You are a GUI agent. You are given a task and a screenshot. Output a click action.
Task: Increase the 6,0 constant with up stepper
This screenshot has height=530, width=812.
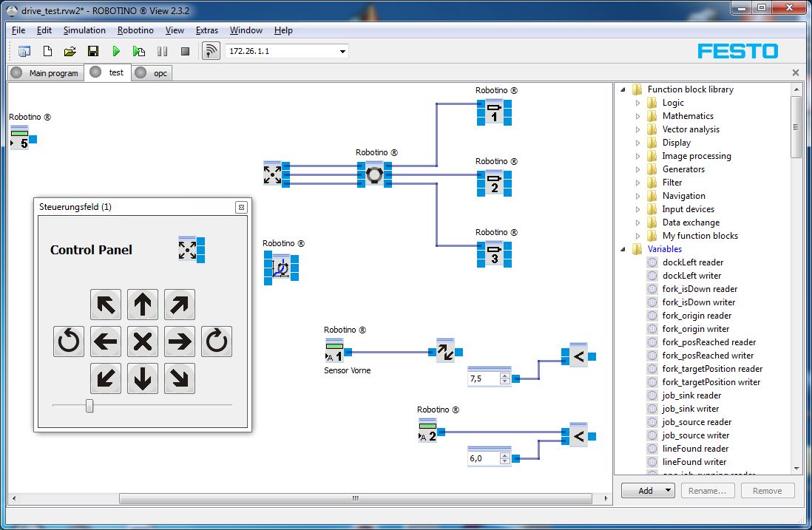[x=505, y=455]
